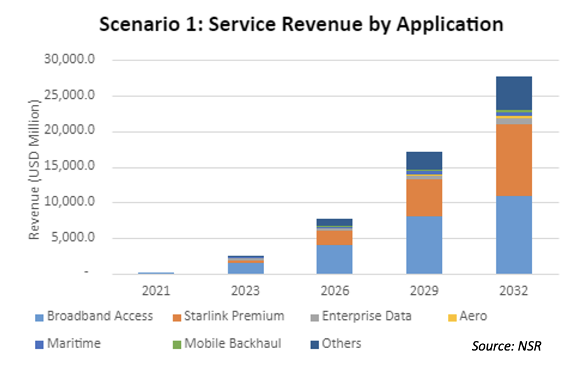Select the 'Mobile Backhaul' legend label

[232, 343]
